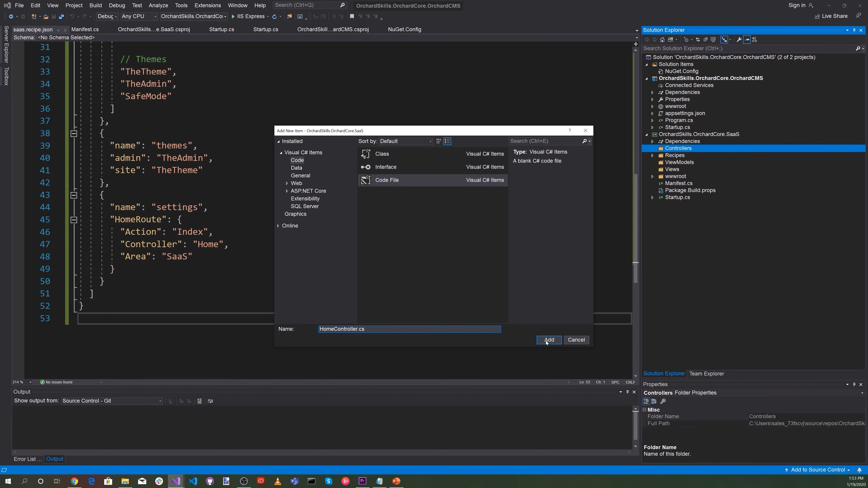Click the Search Solution Explorer field

pyautogui.click(x=749, y=49)
